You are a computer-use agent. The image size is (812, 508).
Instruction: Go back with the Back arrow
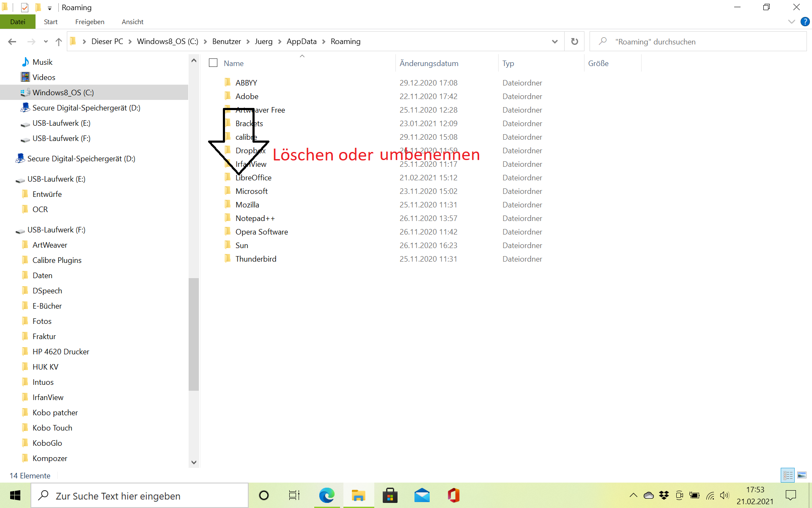pos(12,41)
